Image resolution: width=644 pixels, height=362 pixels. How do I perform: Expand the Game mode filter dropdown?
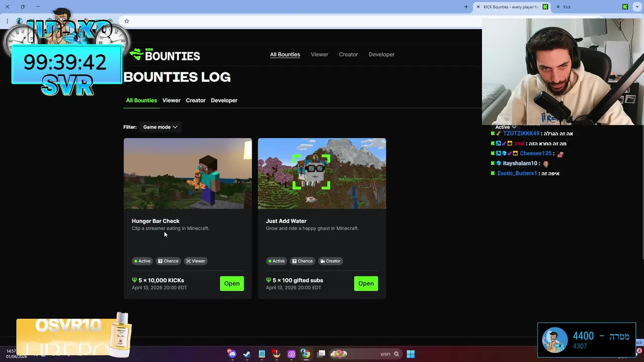(x=160, y=127)
